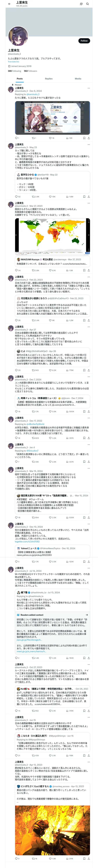Go back using the top-left arrow

[9, 4]
